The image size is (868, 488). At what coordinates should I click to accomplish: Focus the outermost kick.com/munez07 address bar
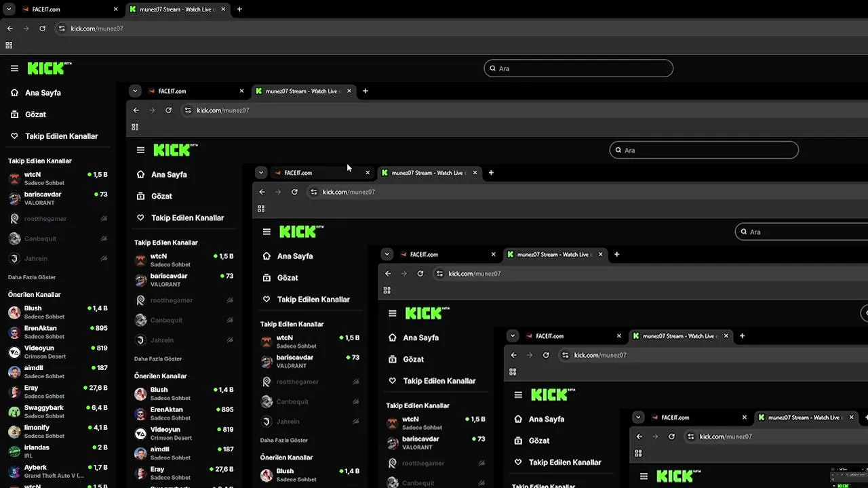click(461, 28)
